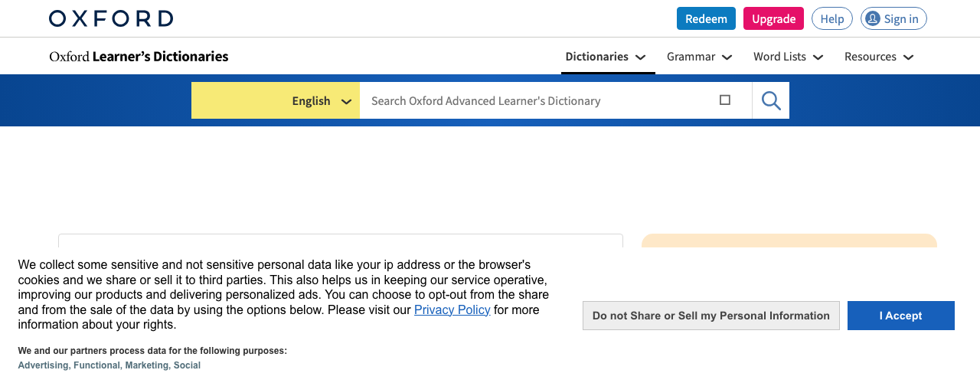Click the small square icon in search field
The width and height of the screenshot is (980, 383).
click(x=725, y=100)
